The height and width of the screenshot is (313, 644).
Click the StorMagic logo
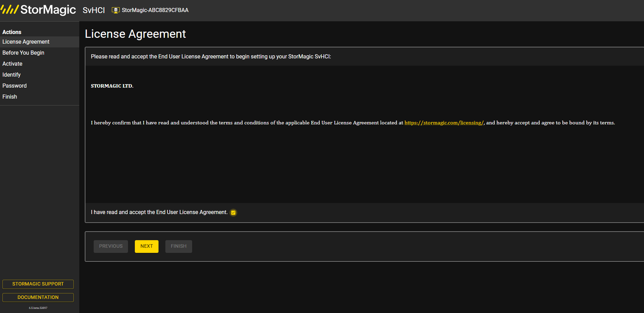(38, 10)
